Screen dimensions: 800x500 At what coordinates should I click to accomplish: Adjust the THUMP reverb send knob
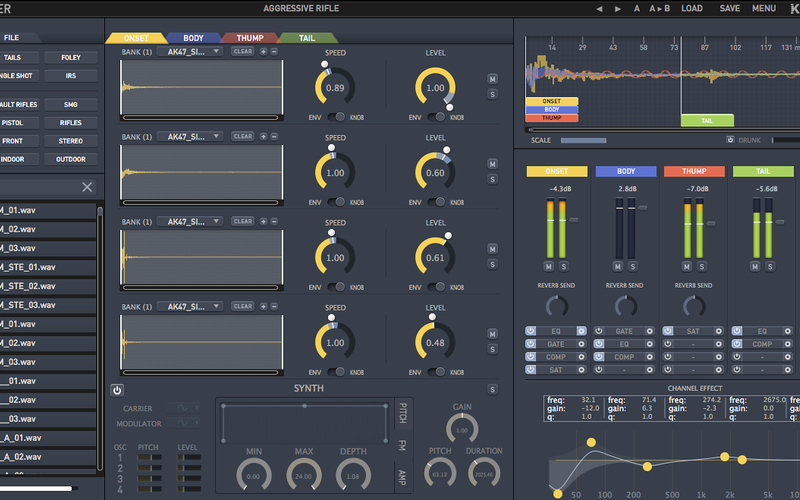694,307
